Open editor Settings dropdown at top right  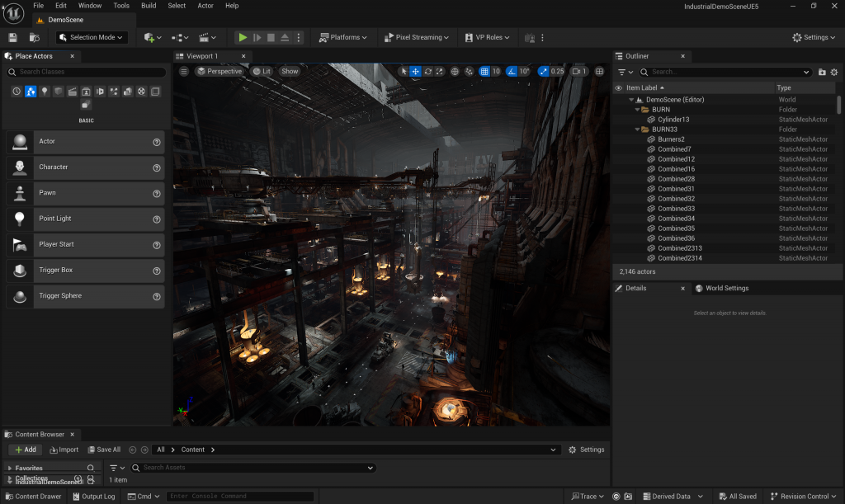[x=814, y=37]
